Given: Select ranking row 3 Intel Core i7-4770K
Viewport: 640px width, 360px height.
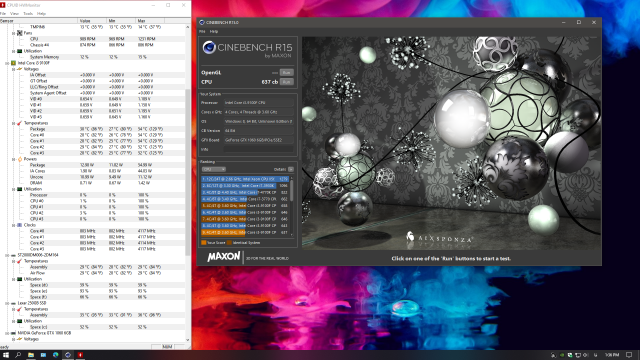Looking at the screenshot, I should pos(245,192).
